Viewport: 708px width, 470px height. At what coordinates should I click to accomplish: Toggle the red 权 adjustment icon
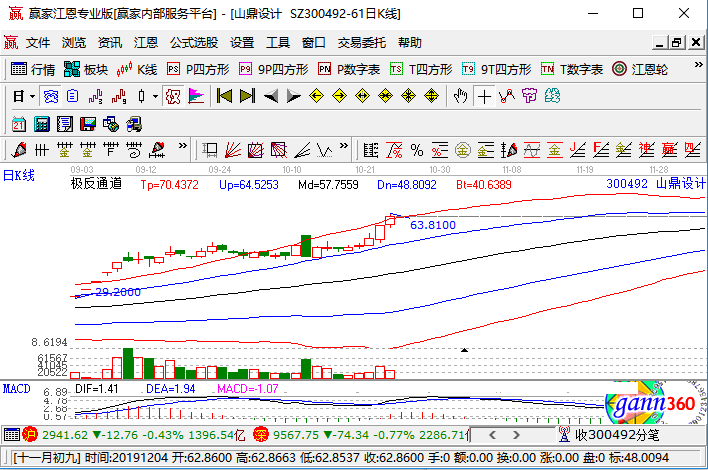tap(173, 97)
